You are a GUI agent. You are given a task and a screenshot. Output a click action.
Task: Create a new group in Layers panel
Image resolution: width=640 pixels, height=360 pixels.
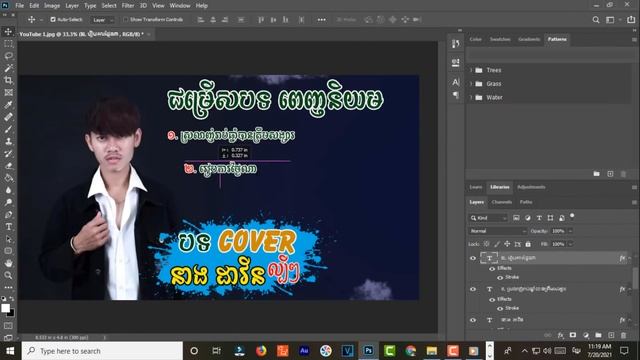coord(598,335)
